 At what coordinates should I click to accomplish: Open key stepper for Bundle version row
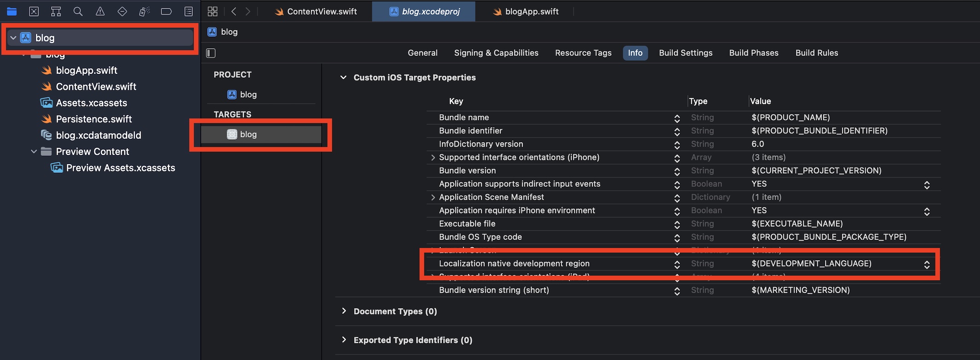pos(677,171)
